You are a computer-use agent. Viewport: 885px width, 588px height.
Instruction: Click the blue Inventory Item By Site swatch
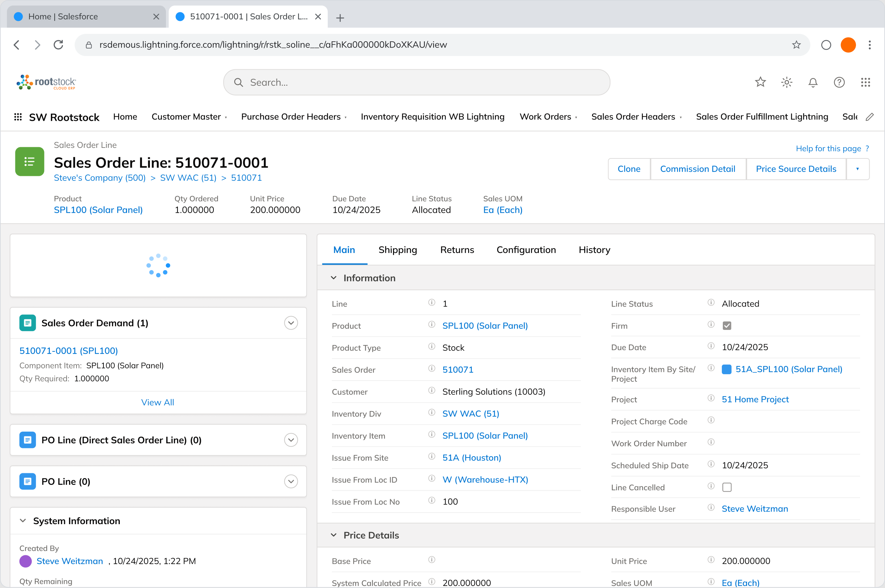tap(727, 369)
